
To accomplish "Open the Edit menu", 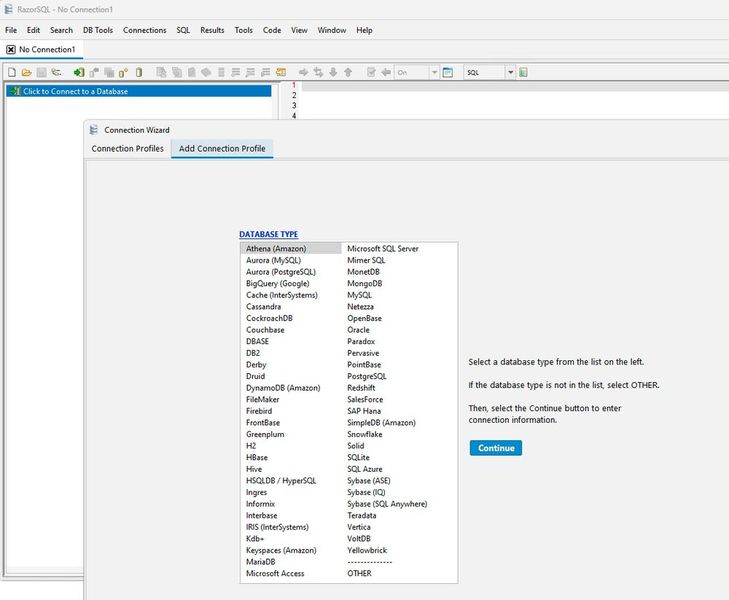I will 33,30.
